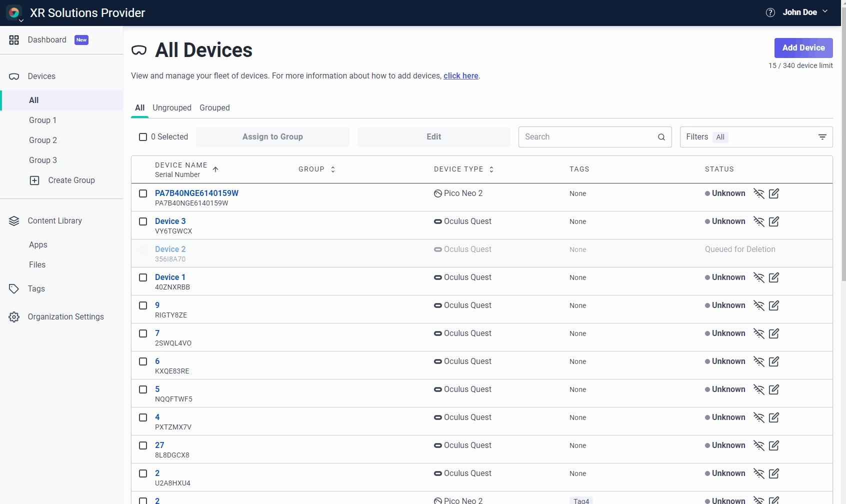Toggle the 0 Selected select-all checkbox
Viewport: 846px width, 504px height.
point(143,137)
